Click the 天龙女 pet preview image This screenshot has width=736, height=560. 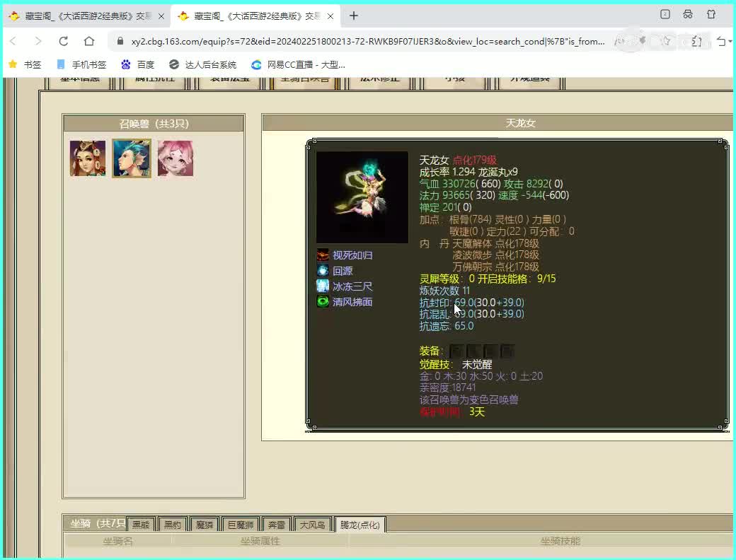point(362,197)
